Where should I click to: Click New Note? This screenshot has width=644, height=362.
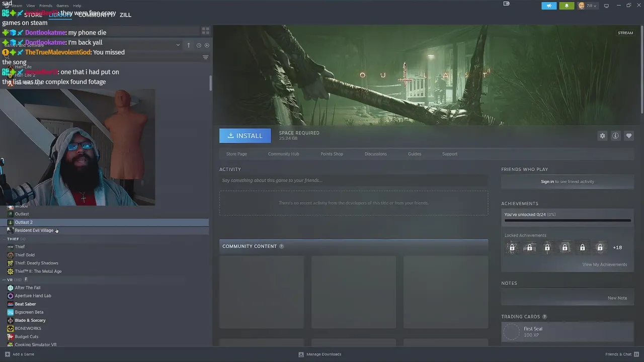click(x=617, y=298)
